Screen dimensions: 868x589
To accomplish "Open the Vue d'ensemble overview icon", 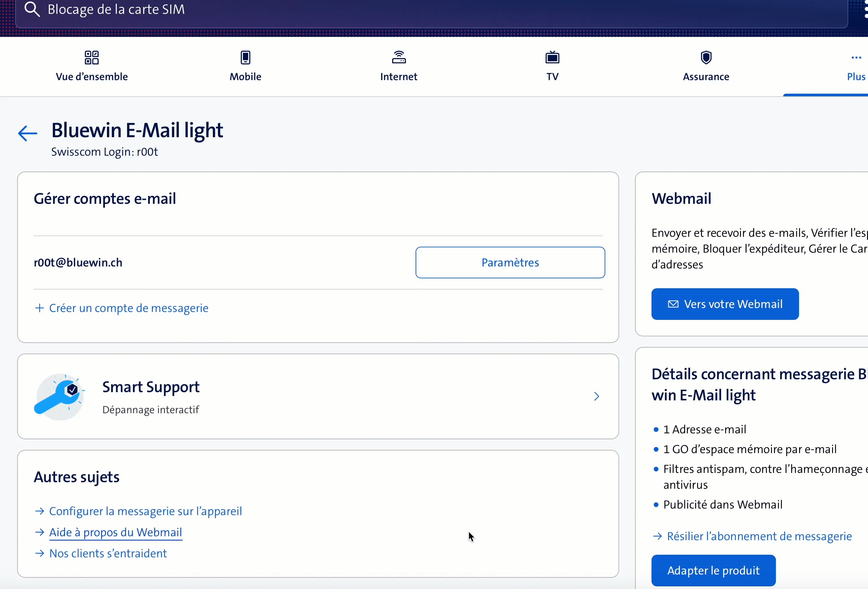I will [91, 57].
